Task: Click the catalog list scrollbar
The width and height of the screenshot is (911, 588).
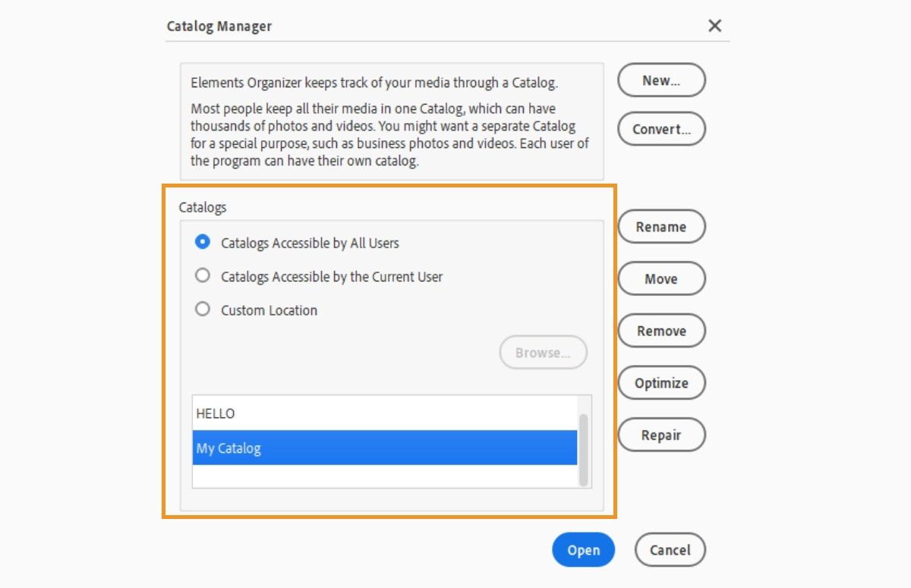Action: tap(583, 449)
